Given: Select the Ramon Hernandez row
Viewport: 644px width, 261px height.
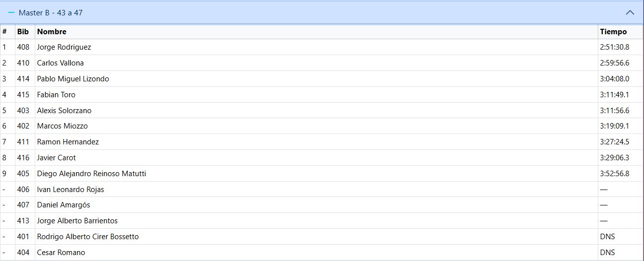Looking at the screenshot, I should [x=322, y=142].
